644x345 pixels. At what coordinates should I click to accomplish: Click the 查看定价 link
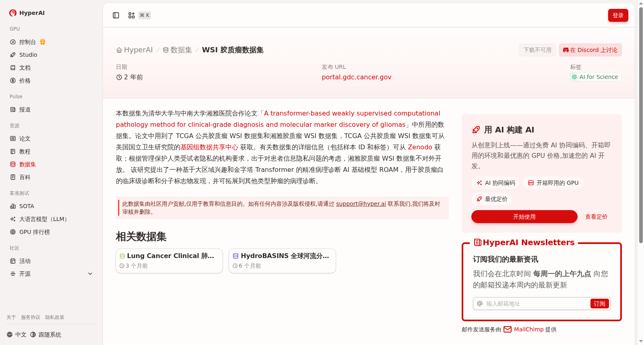[597, 217]
